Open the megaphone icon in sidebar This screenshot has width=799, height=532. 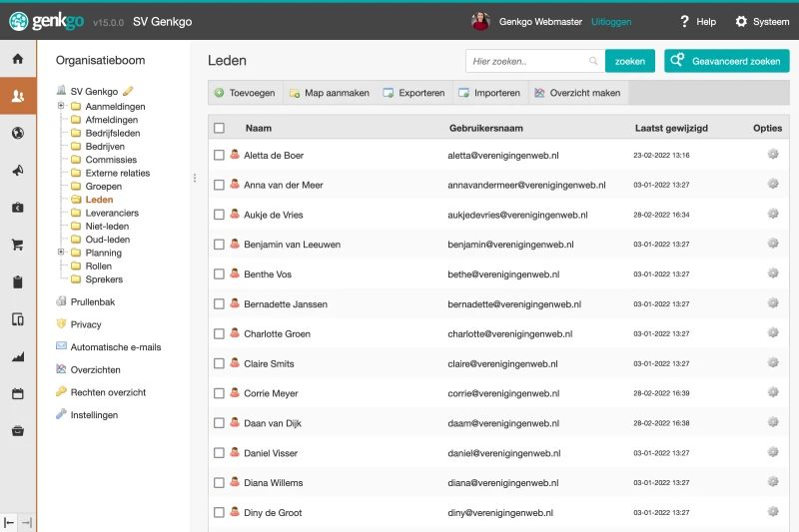pos(17,171)
